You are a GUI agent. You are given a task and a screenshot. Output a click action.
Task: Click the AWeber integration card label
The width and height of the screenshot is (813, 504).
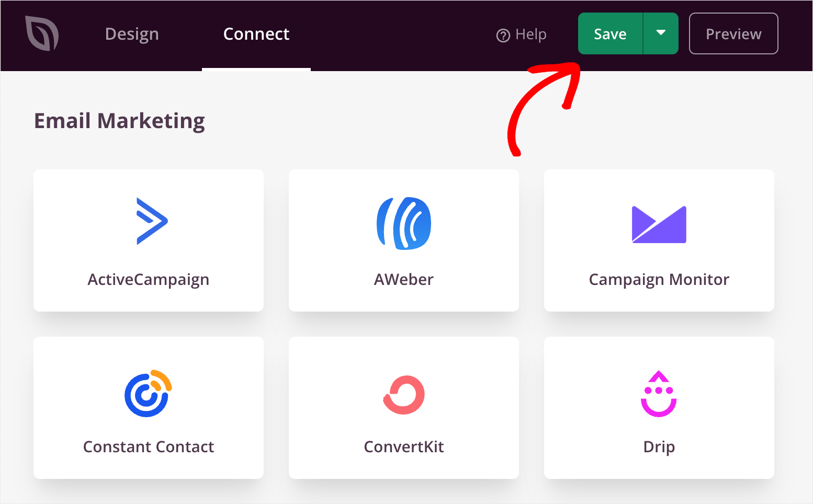click(x=404, y=280)
